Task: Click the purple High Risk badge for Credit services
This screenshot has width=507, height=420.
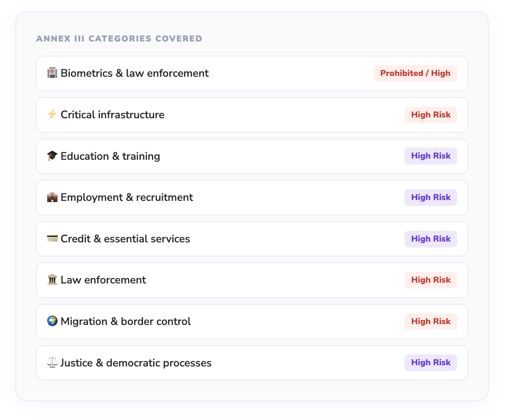Action: coord(431,239)
